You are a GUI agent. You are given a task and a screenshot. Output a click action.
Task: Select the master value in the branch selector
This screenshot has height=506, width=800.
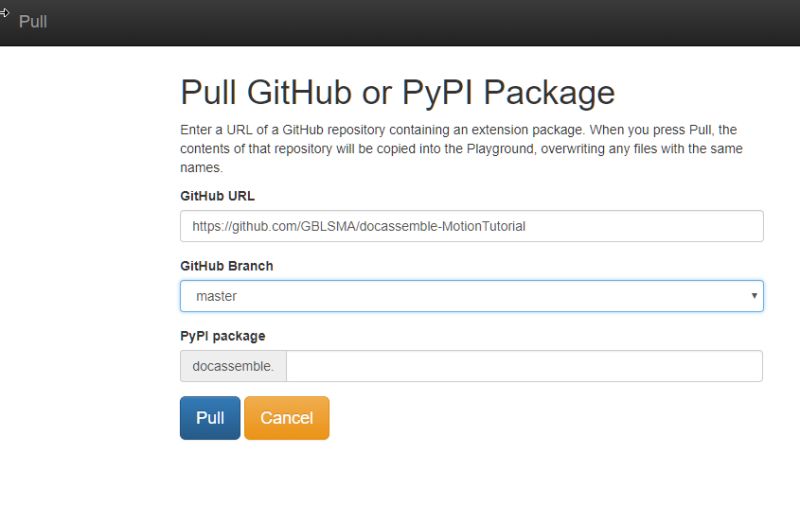pos(216,296)
